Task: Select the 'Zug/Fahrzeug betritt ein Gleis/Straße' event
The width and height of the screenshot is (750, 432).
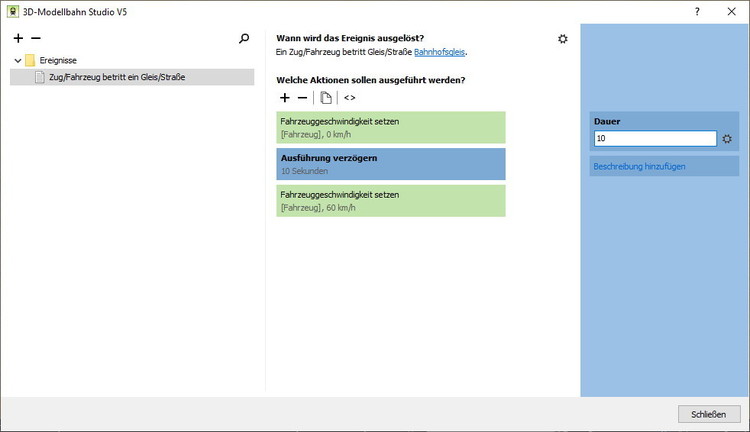Action: point(116,77)
